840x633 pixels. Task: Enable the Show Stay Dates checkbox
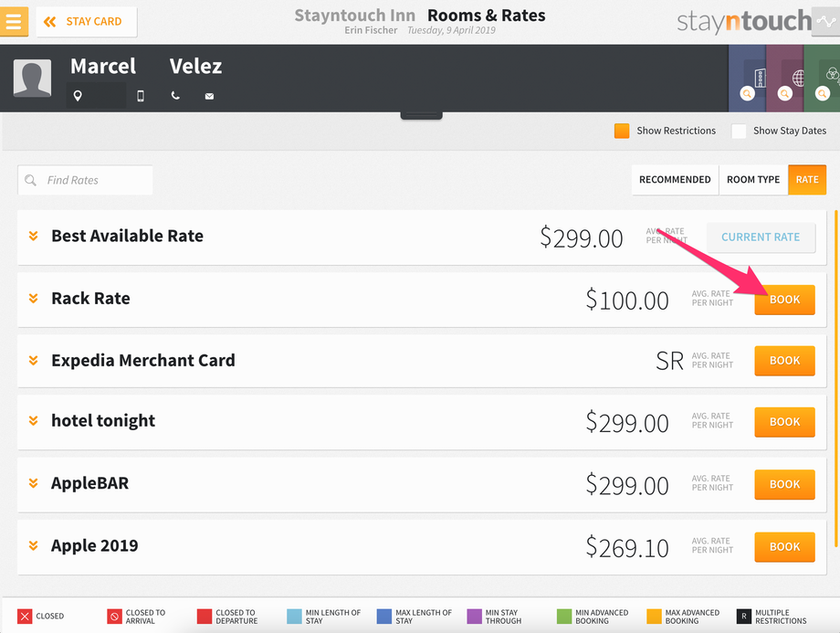click(739, 131)
